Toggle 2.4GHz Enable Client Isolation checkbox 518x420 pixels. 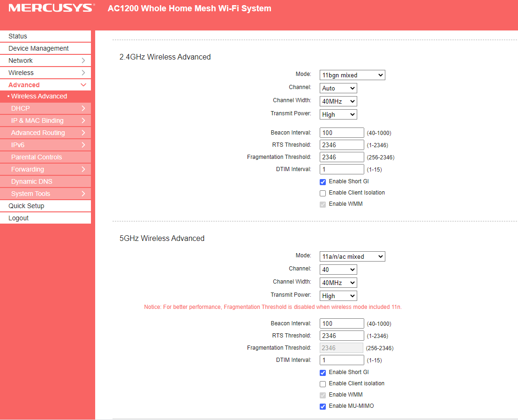323,193
